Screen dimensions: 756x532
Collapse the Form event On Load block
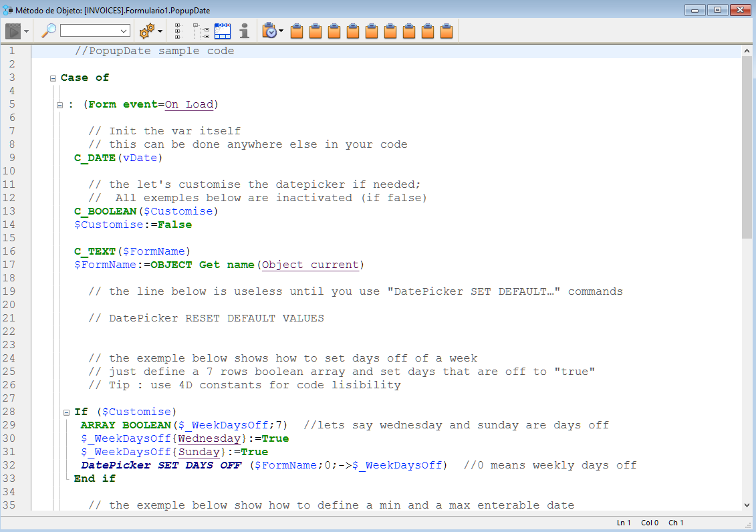pyautogui.click(x=59, y=105)
